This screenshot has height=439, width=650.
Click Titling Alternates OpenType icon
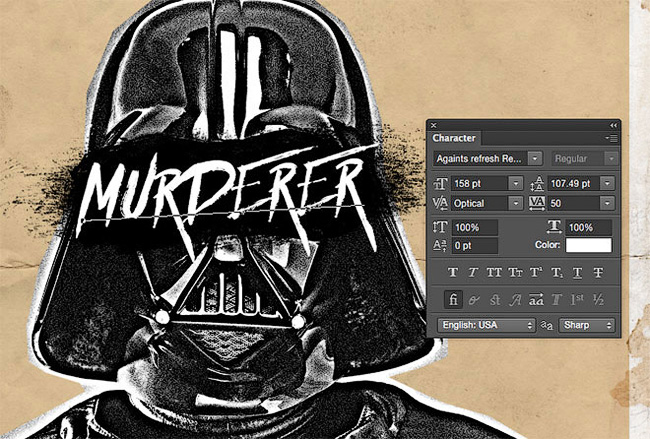[x=557, y=300]
